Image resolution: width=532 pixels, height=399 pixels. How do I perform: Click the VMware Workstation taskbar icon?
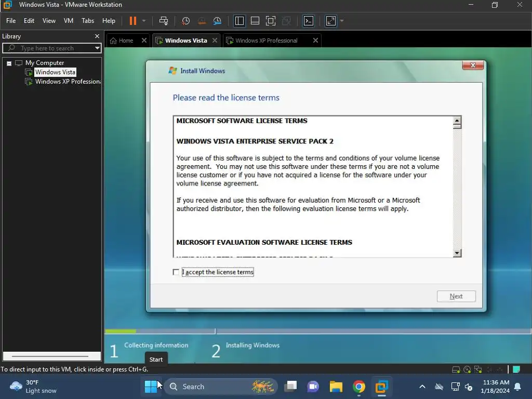[381, 387]
